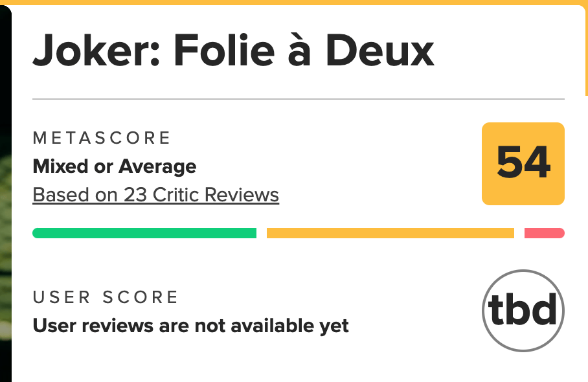Click the tbd user score circle
Viewport: 588px width, 382px height.
[x=523, y=311]
